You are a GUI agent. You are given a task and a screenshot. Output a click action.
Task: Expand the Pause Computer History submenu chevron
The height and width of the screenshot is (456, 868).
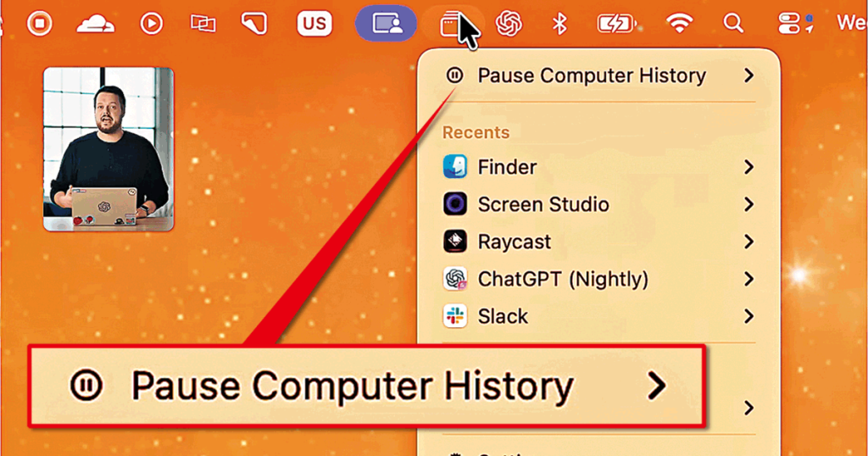point(749,75)
